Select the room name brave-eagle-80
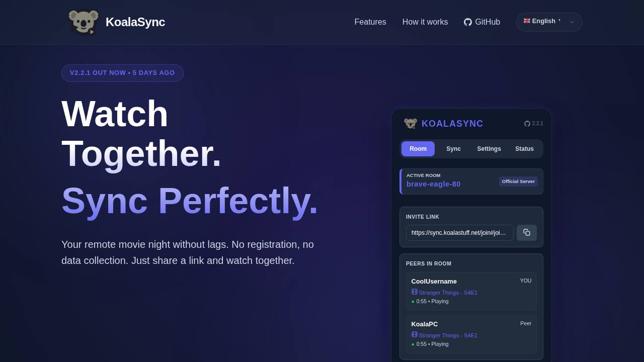The image size is (644, 362). click(x=434, y=184)
